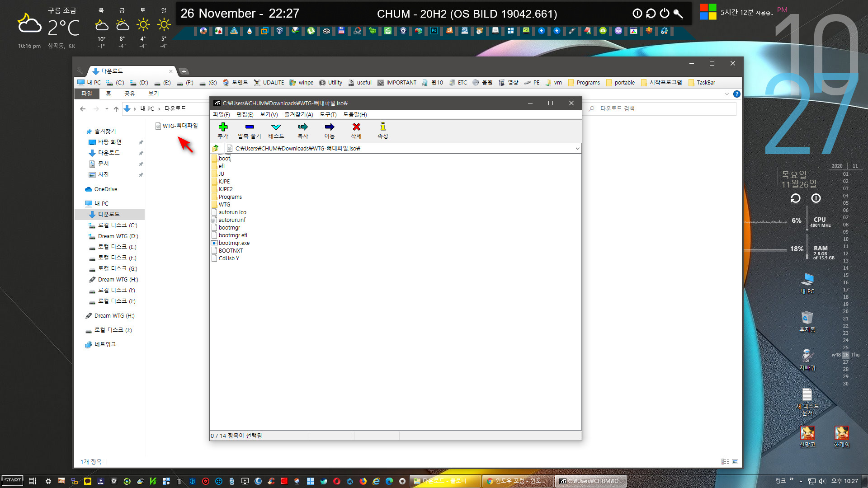Open the 7-Zip address path dropdown
Image resolution: width=868 pixels, height=488 pixels.
point(577,148)
